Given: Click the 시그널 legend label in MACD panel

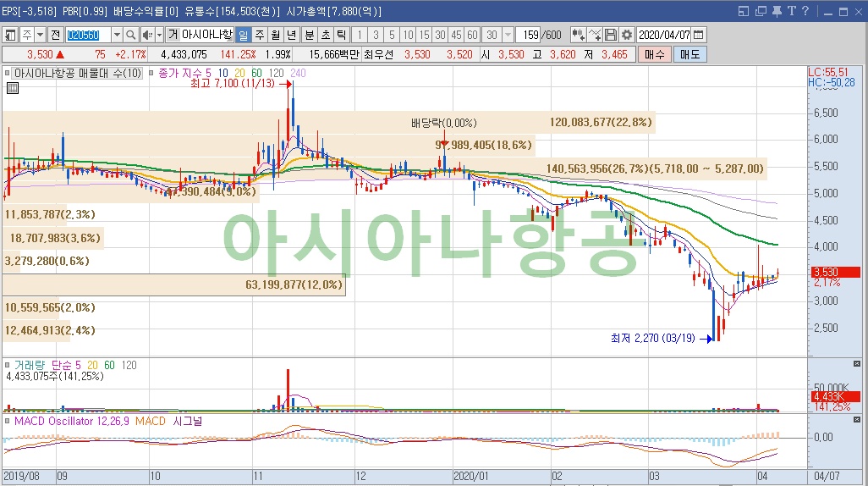Looking at the screenshot, I should [x=187, y=421].
